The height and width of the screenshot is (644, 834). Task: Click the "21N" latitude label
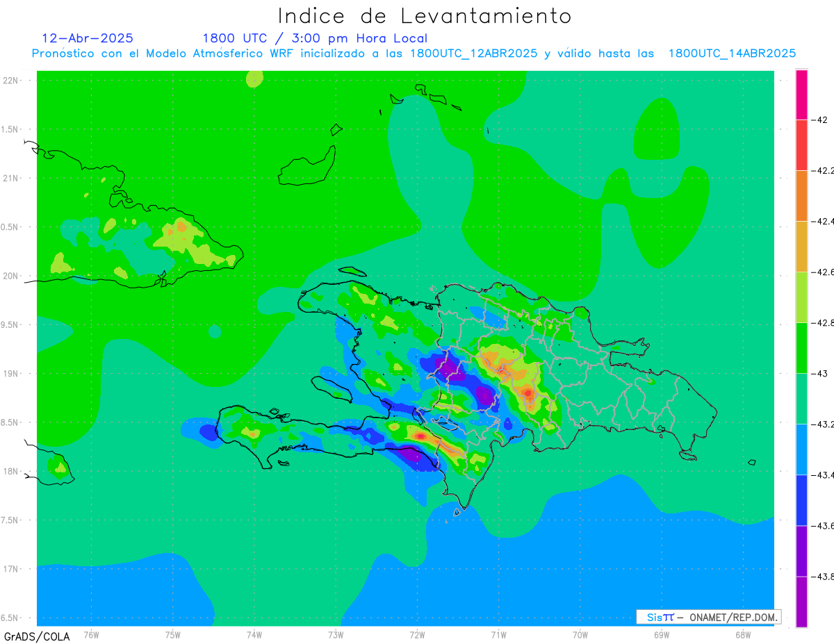(x=11, y=178)
